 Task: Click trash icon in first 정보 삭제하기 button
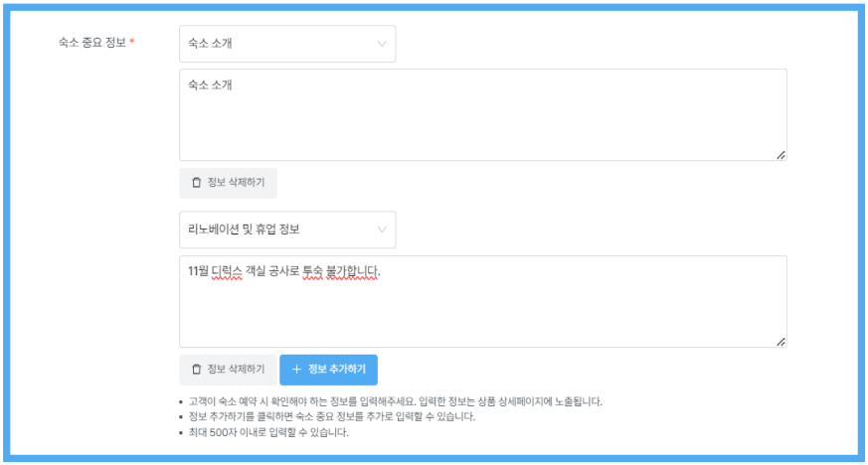pos(196,183)
